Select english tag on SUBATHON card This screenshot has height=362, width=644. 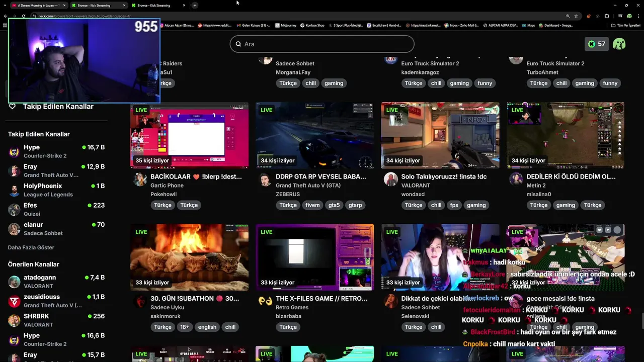(x=207, y=327)
